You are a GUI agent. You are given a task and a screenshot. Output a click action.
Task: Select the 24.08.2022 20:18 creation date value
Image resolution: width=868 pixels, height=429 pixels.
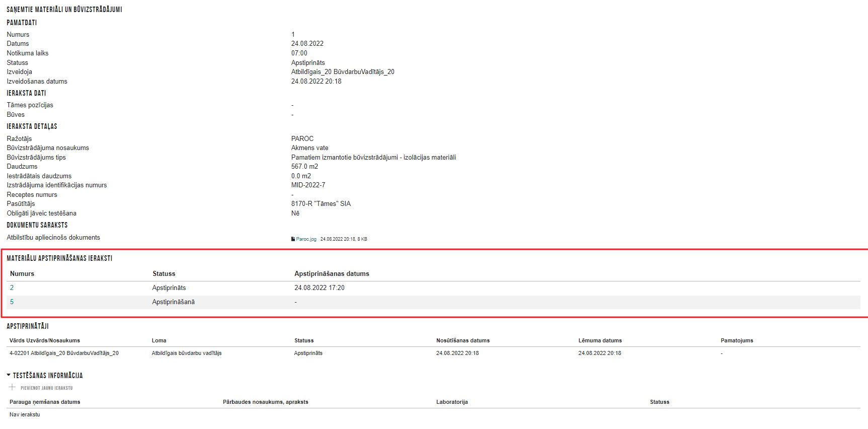317,82
